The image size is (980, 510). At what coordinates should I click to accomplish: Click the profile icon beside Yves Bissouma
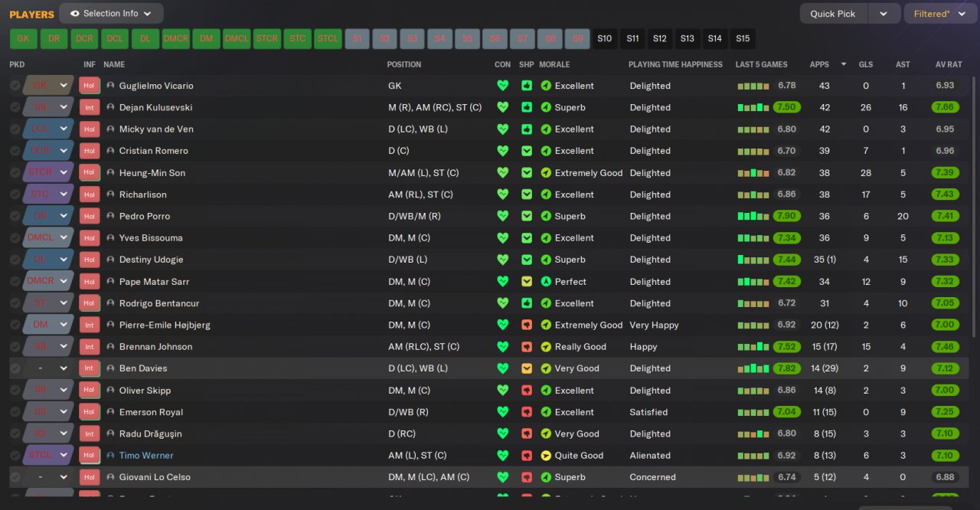[110, 238]
